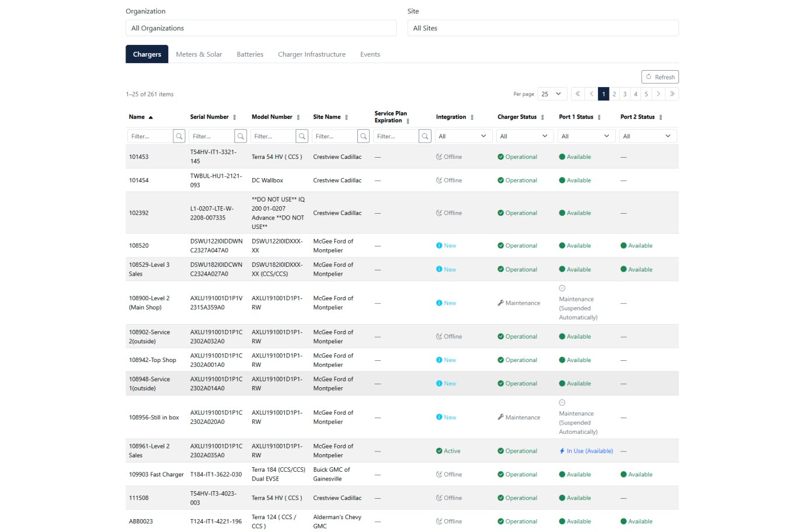
Task: Click the Site Name filter search icon
Action: coord(364,136)
